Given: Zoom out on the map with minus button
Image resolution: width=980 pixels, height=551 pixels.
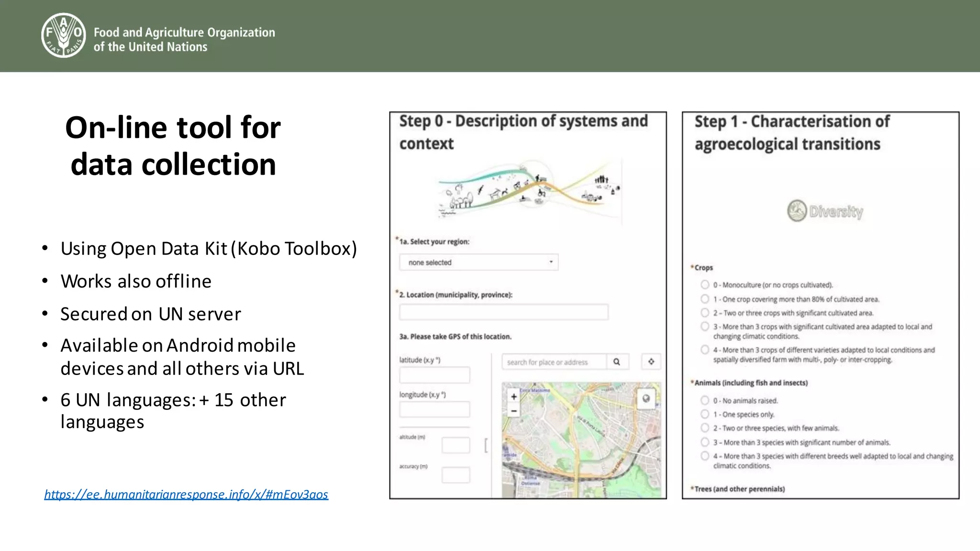Looking at the screenshot, I should (x=514, y=411).
